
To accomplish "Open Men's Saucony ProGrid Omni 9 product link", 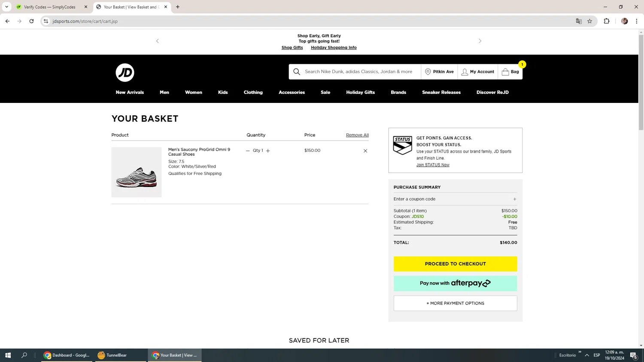I will [x=199, y=152].
